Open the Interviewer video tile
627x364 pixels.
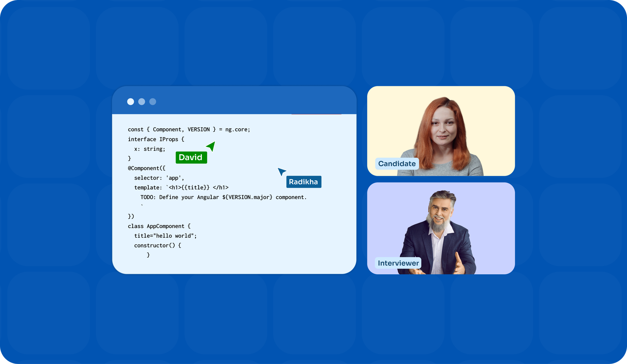point(441,228)
